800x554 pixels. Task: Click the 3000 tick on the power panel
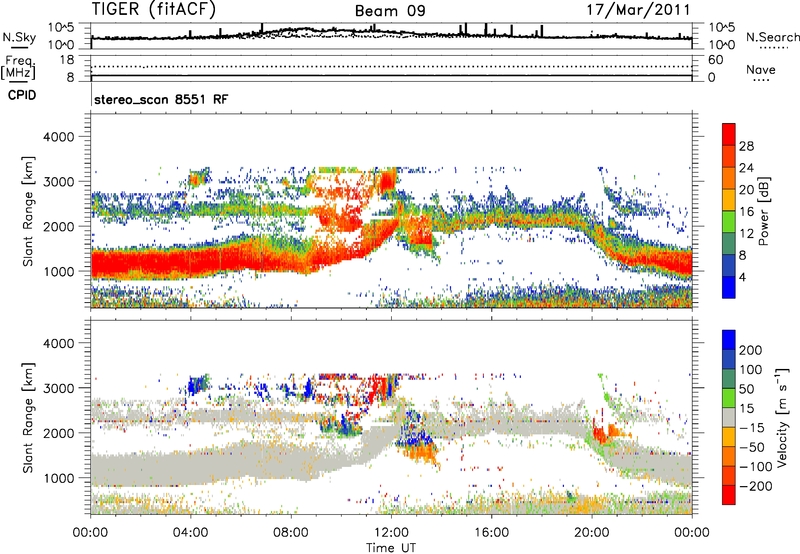point(58,182)
